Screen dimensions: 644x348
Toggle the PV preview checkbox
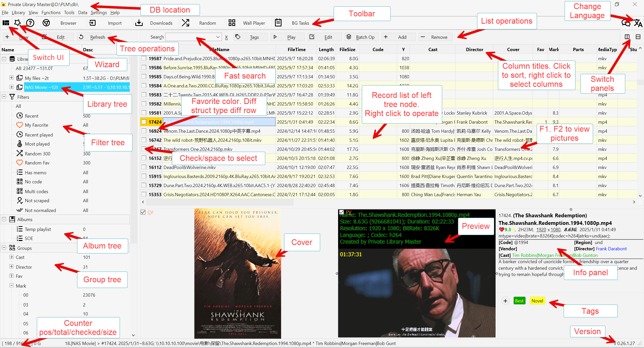(x=341, y=212)
